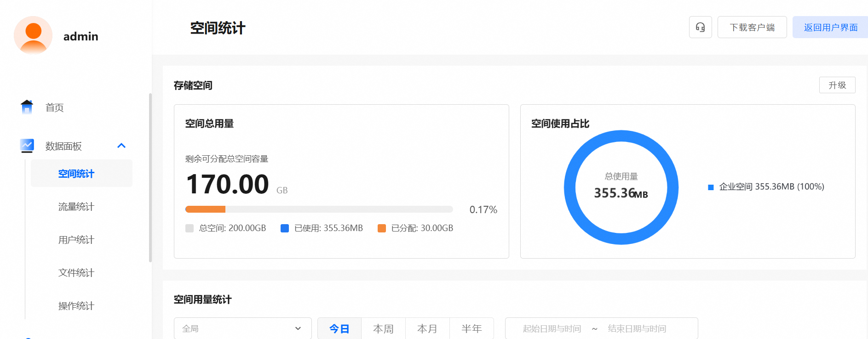The image size is (868, 339).
Task: Open the 全局 scope dropdown
Action: click(x=243, y=328)
